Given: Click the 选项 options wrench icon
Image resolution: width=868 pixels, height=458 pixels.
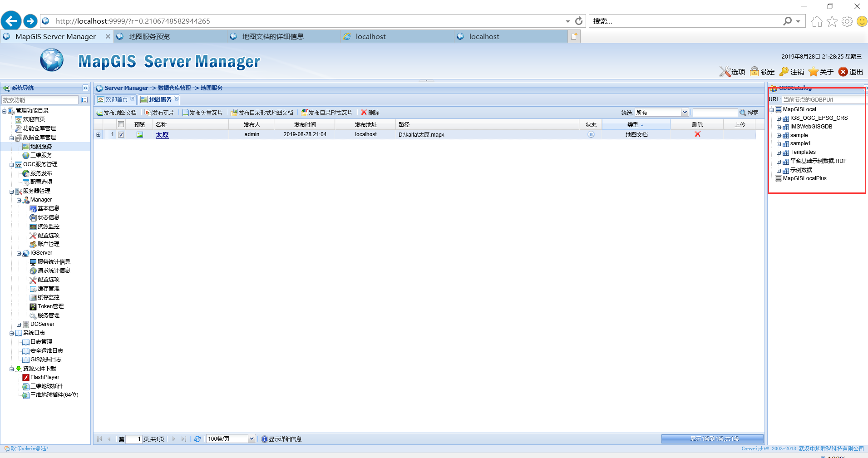Looking at the screenshot, I should (725, 72).
